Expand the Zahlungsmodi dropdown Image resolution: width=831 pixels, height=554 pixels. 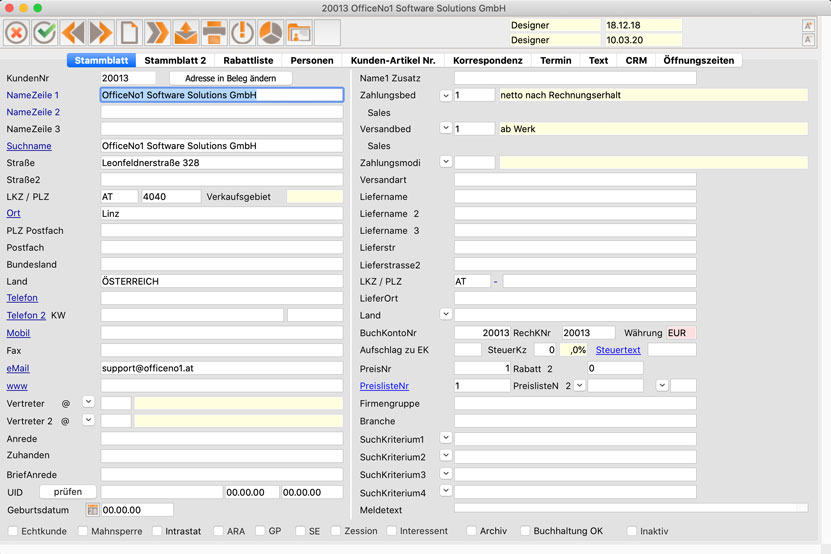coord(446,162)
